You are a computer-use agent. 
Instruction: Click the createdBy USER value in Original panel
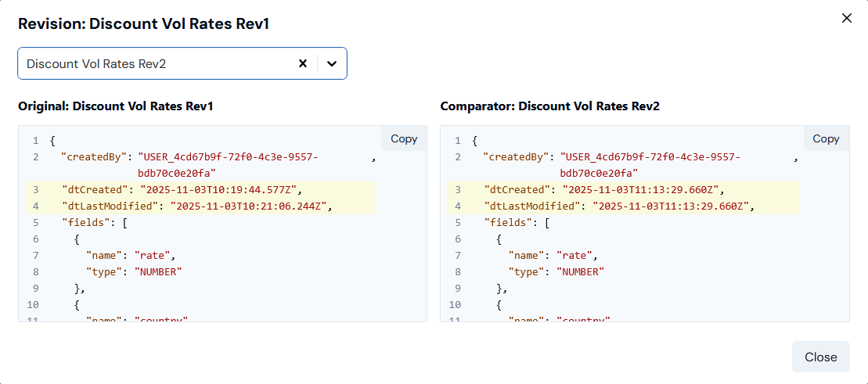click(x=228, y=157)
